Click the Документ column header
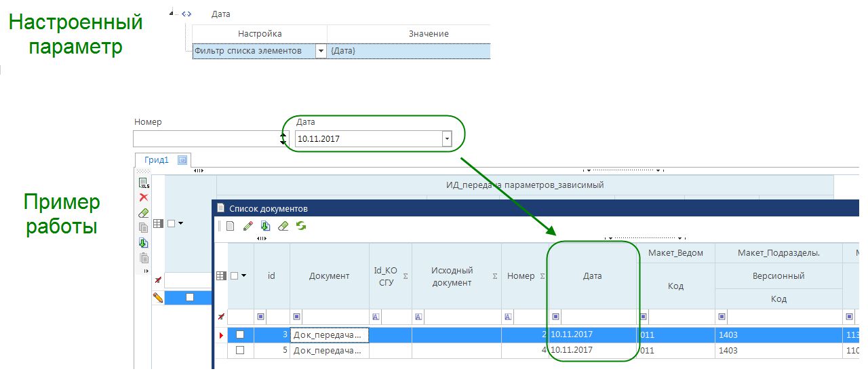868x384 pixels. [x=329, y=275]
